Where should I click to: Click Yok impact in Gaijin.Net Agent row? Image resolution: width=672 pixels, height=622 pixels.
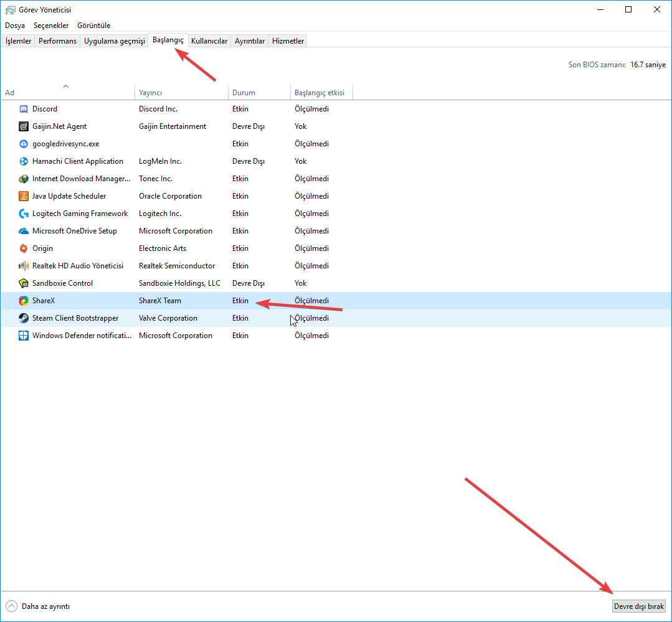point(300,126)
